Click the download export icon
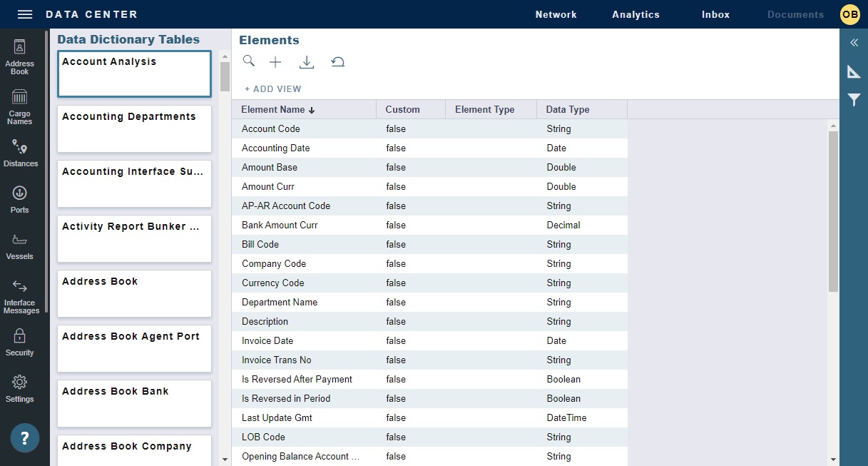 [x=307, y=61]
